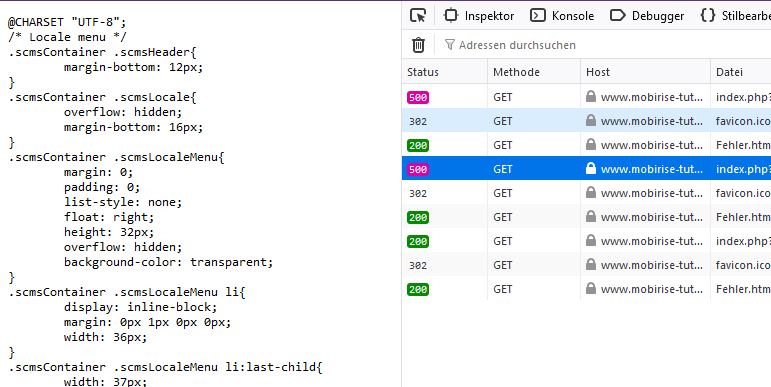Click the white lock icon in the selected row

591,169
